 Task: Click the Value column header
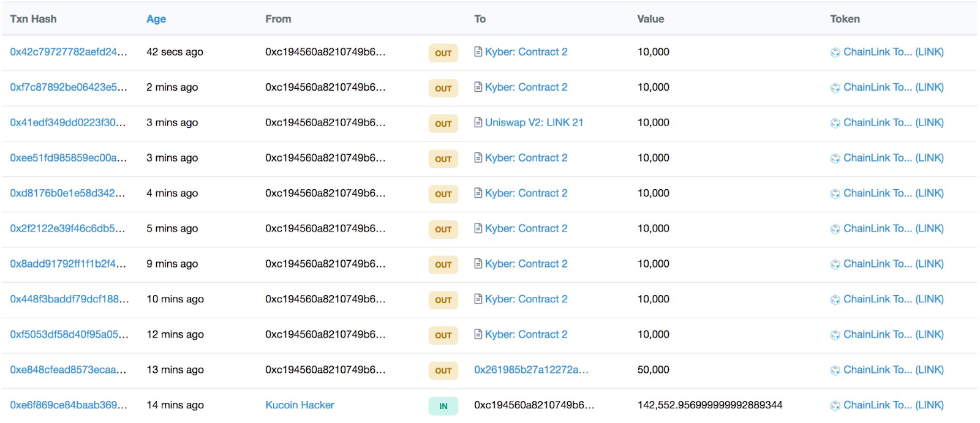coord(650,19)
